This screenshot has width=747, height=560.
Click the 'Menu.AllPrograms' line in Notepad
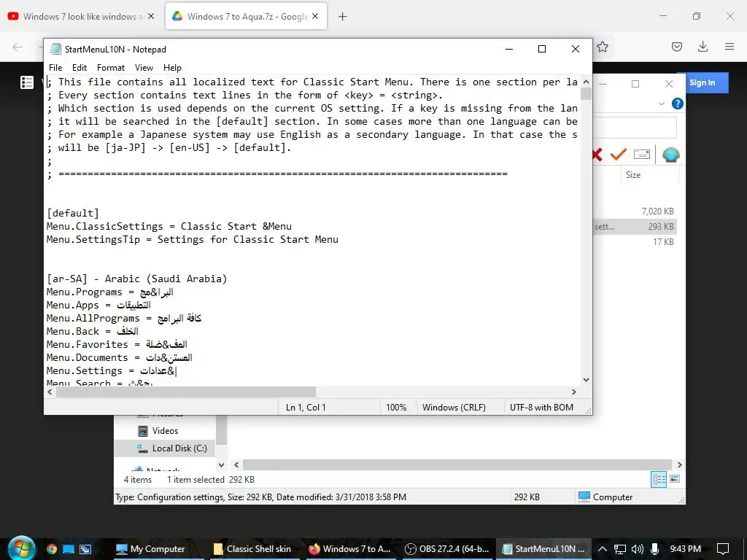[x=124, y=318]
